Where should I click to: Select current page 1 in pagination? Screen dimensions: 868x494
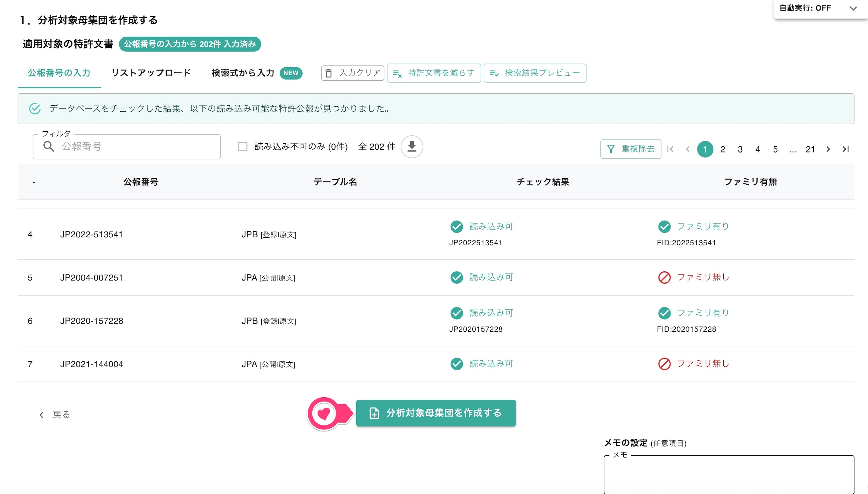(x=705, y=149)
